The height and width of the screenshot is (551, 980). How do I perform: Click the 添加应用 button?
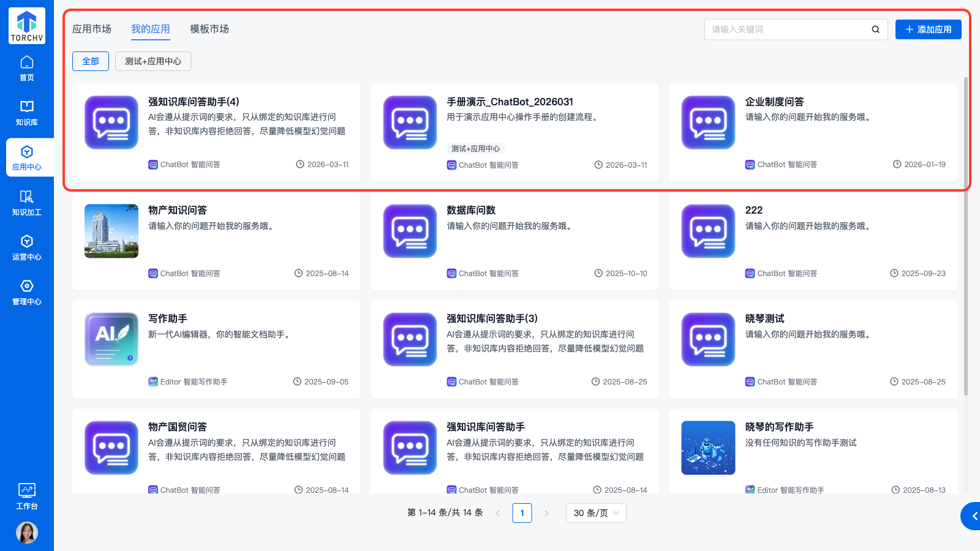click(x=928, y=29)
